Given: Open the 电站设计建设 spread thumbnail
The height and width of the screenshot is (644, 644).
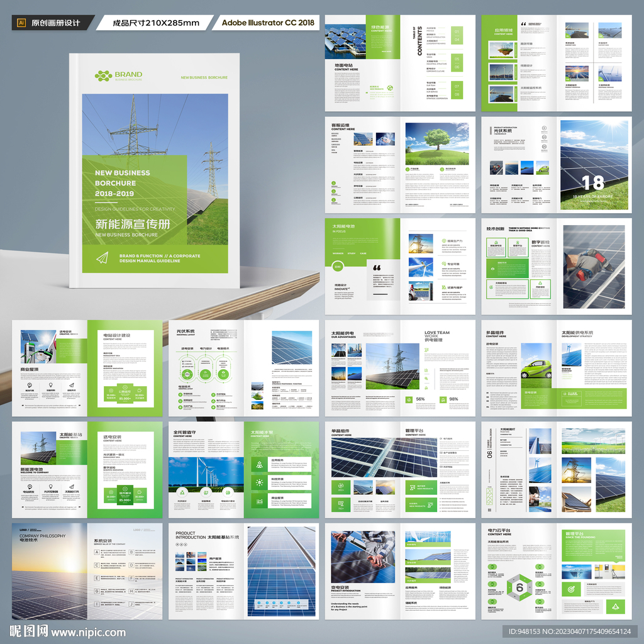Looking at the screenshot, I should [x=87, y=368].
